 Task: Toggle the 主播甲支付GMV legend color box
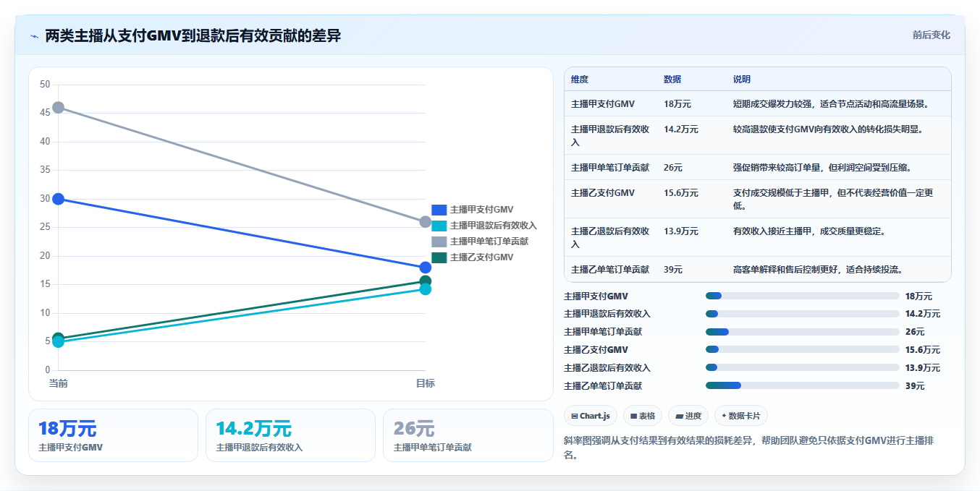(x=439, y=210)
